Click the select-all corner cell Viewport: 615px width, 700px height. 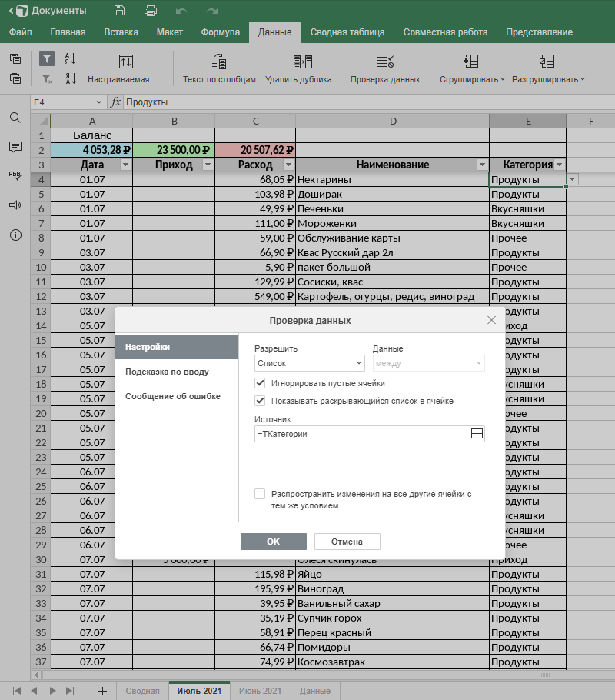pyautogui.click(x=41, y=121)
